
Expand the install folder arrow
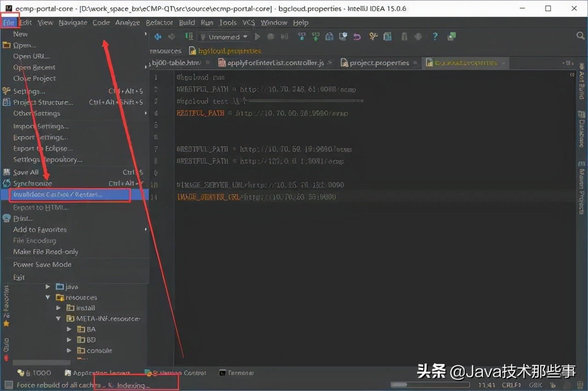tap(58, 308)
